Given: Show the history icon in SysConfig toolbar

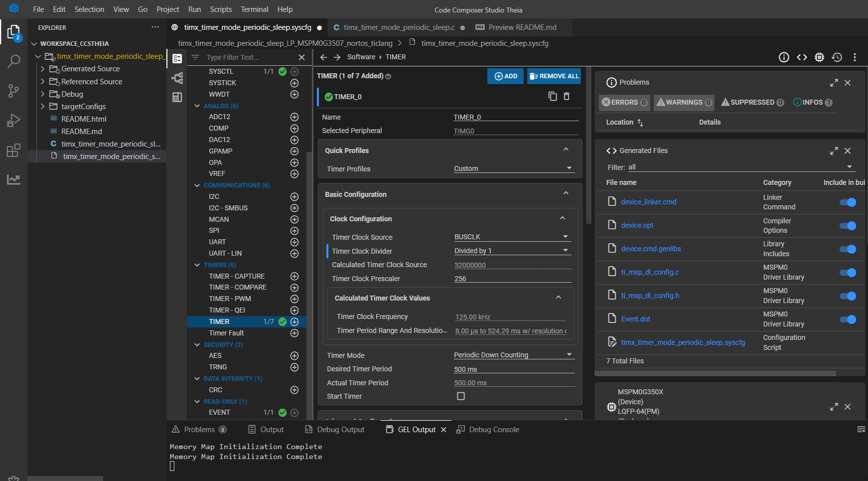Looking at the screenshot, I should pos(837,57).
